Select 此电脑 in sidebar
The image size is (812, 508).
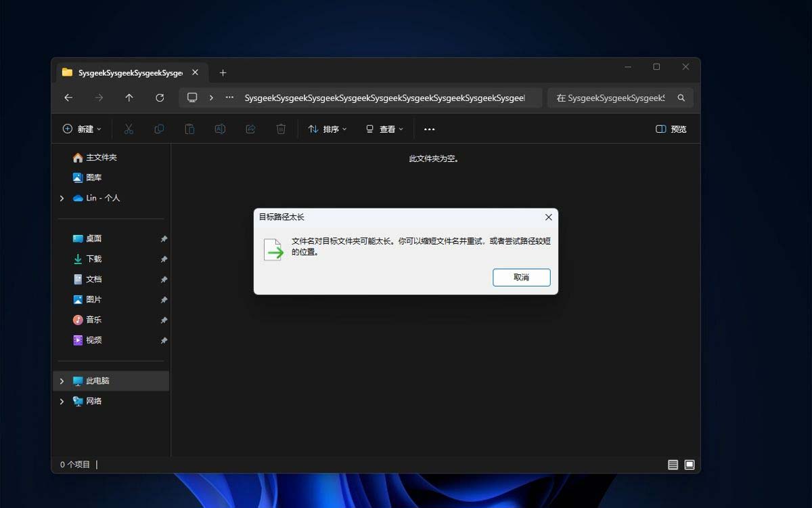pyautogui.click(x=111, y=381)
